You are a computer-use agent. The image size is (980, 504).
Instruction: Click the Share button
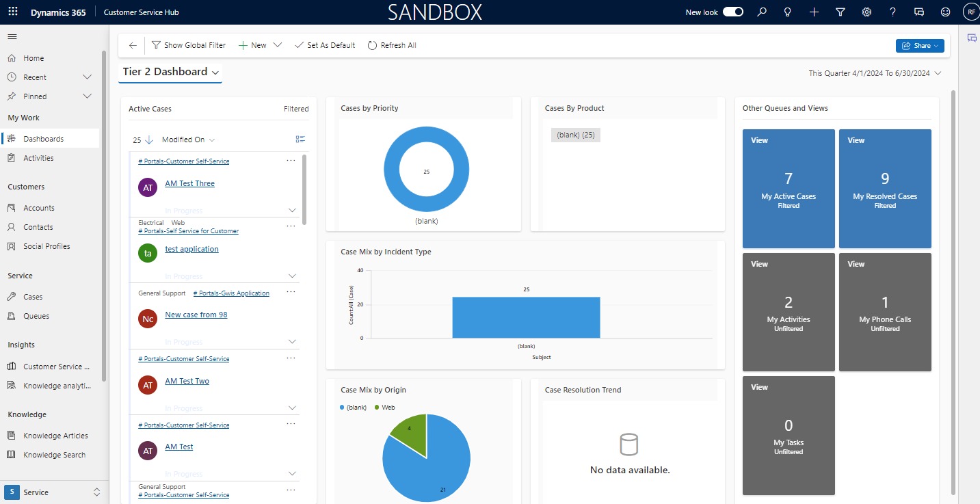919,45
